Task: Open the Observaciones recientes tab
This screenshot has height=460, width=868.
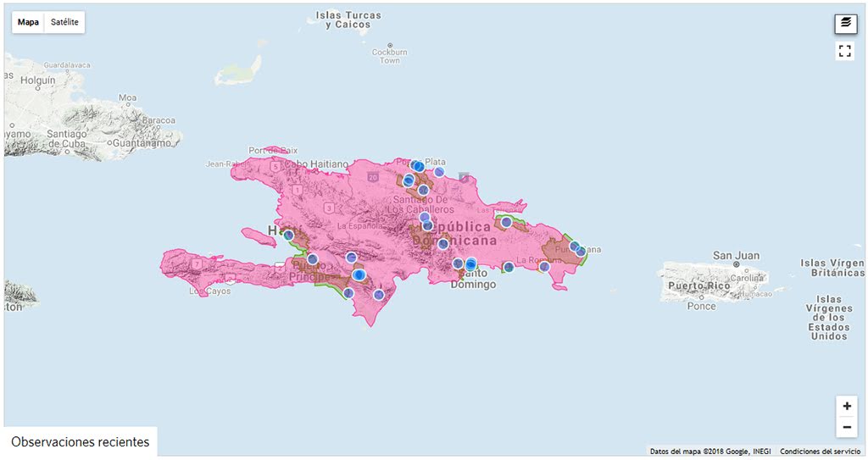Action: 81,441
